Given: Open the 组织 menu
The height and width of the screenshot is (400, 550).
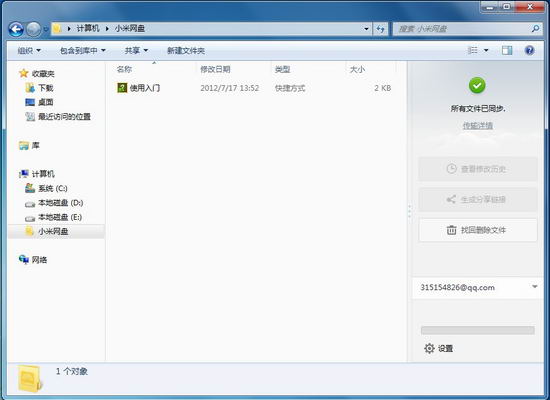Looking at the screenshot, I should coord(29,51).
